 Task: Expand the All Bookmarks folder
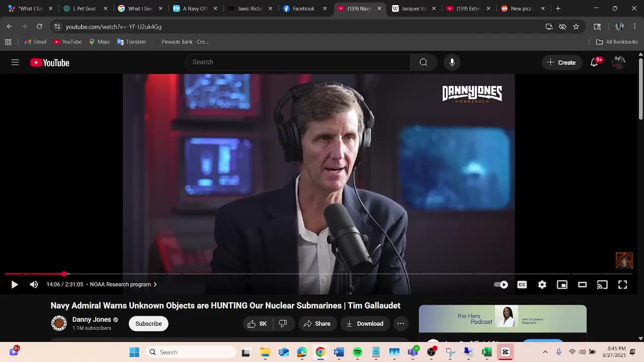[616, 42]
